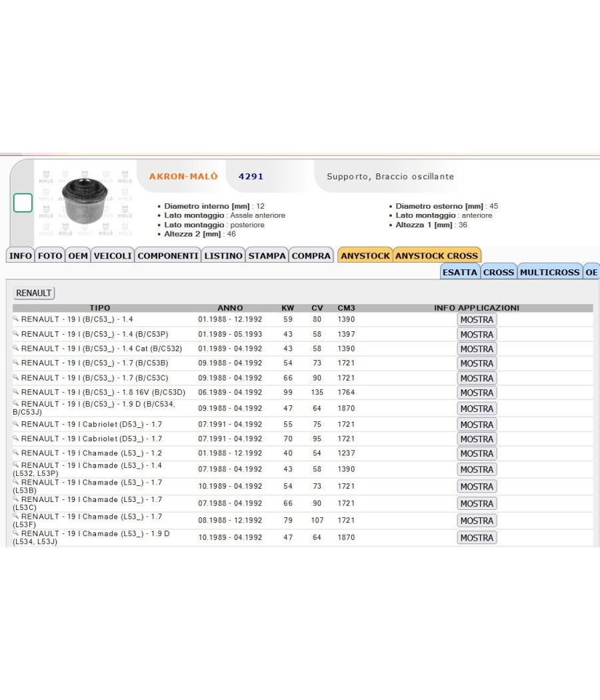The image size is (600, 700).
Task: Click MOSTRA for 1.9 D (B/C534, B/C53J)
Action: click(477, 409)
